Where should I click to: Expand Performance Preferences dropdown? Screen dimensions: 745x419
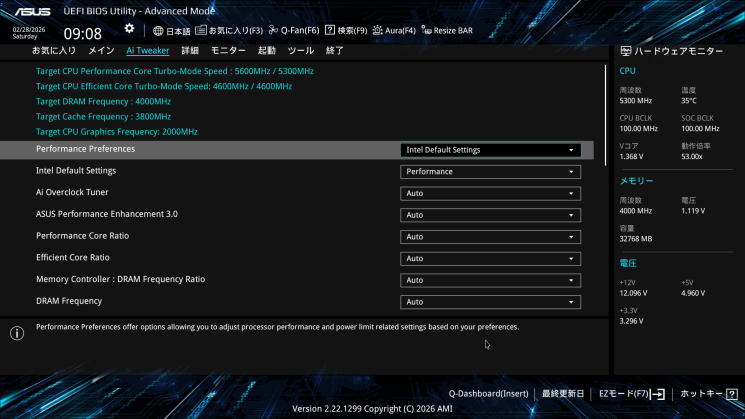click(490, 150)
